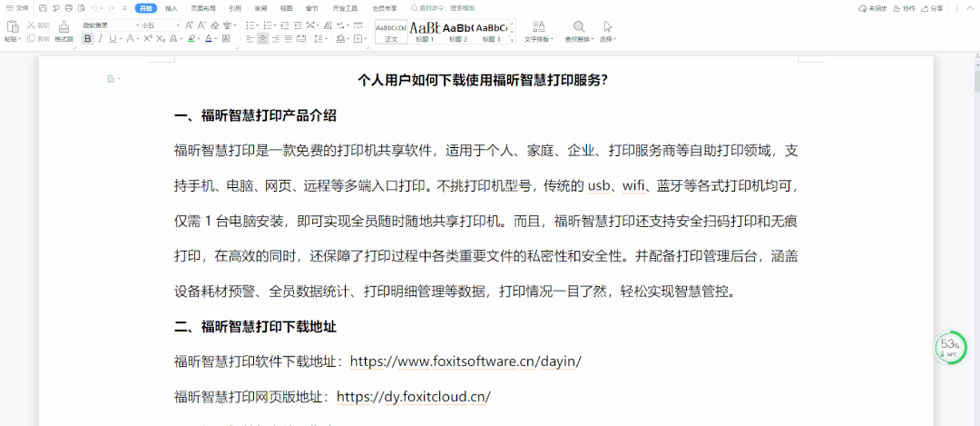Screen dimensions: 980x426
Task: Open the File (文件) menu
Action: (x=17, y=8)
